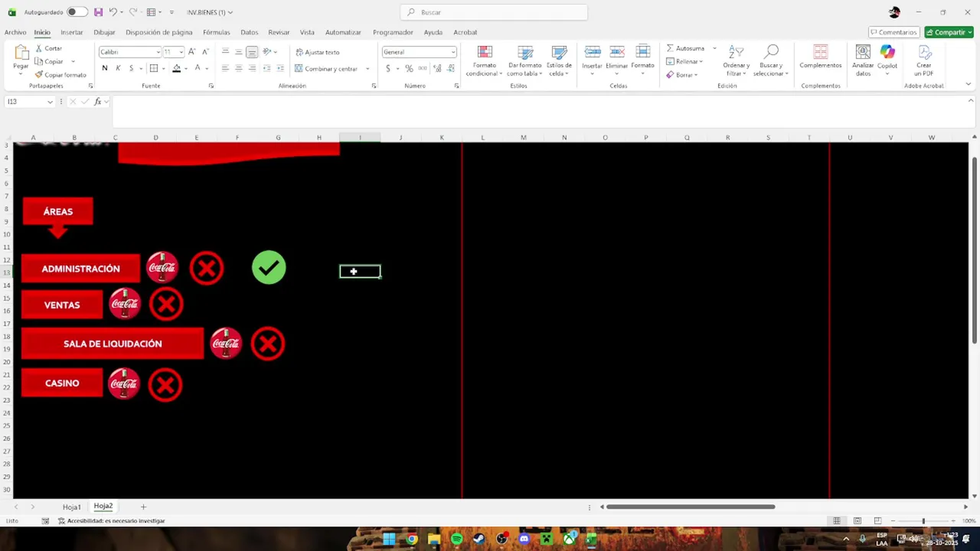Open the Archivo menu
The height and width of the screenshot is (551, 980).
[x=15, y=32]
